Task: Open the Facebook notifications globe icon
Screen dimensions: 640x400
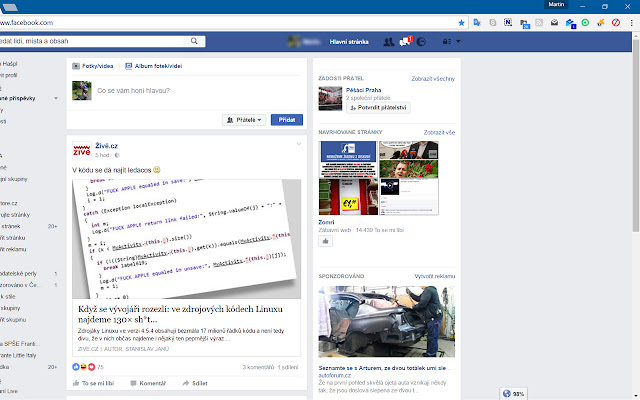Action: pyautogui.click(x=421, y=42)
